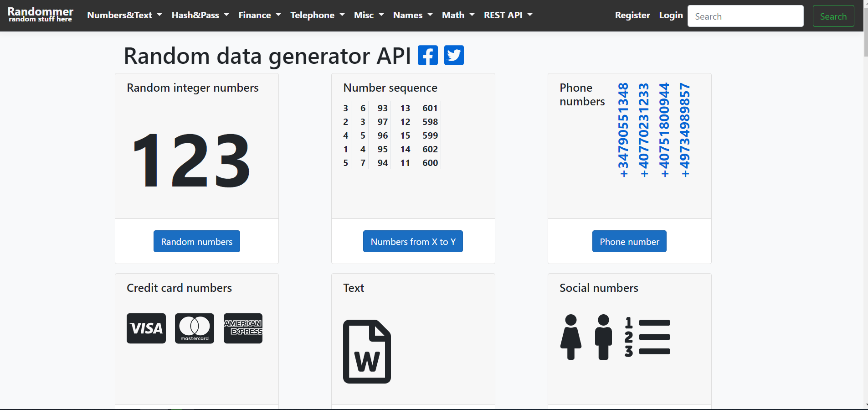Screen dimensions: 868x410
Task: Click the Random numbers button
Action: (197, 241)
